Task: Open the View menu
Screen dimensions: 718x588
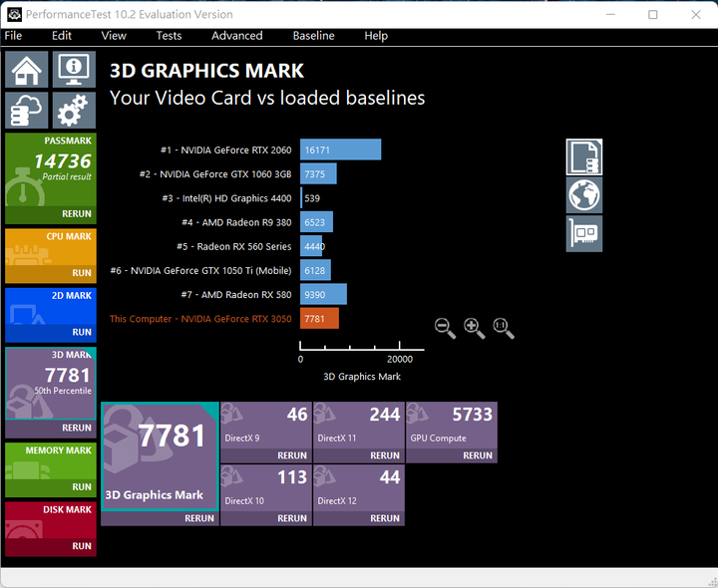Action: [x=114, y=36]
